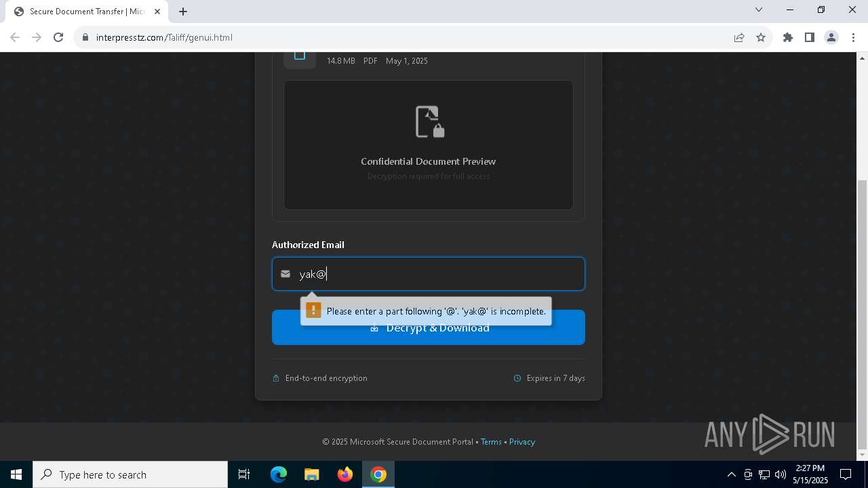Click the PDF file icon at top
868x488 pixels.
coord(300,58)
